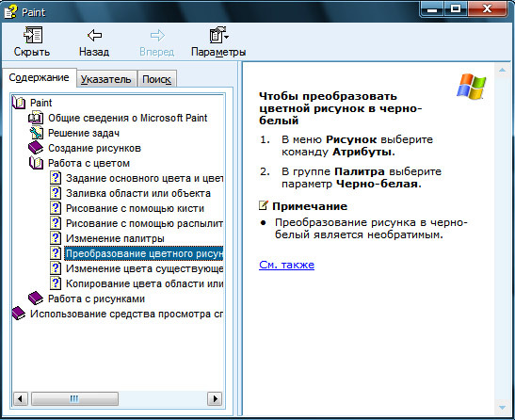Open Использование средства просмотра book icon
This screenshot has width=515, height=420.
click(x=19, y=314)
